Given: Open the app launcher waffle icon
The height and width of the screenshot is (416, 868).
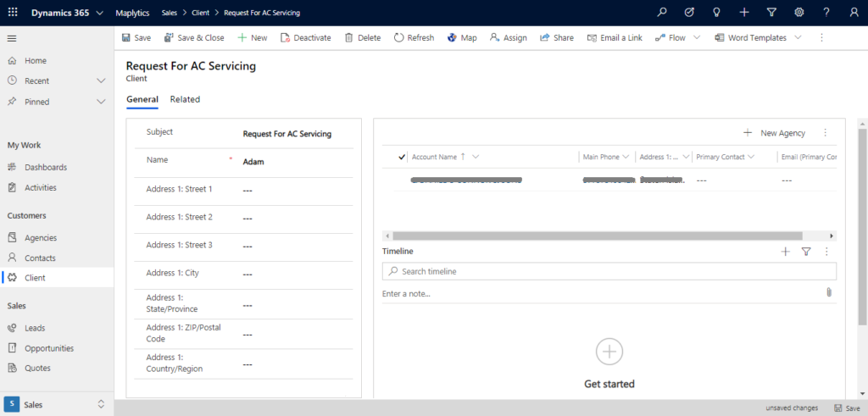Looking at the screenshot, I should click(x=13, y=13).
